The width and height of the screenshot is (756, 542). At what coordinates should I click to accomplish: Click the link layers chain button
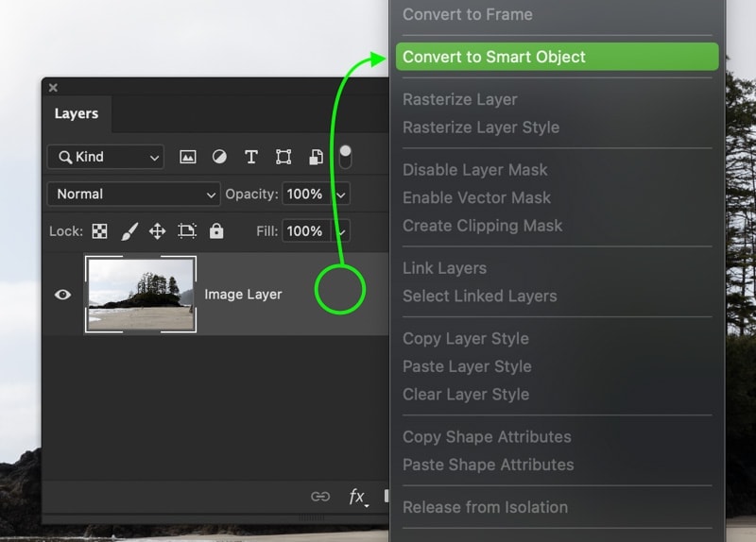320,497
